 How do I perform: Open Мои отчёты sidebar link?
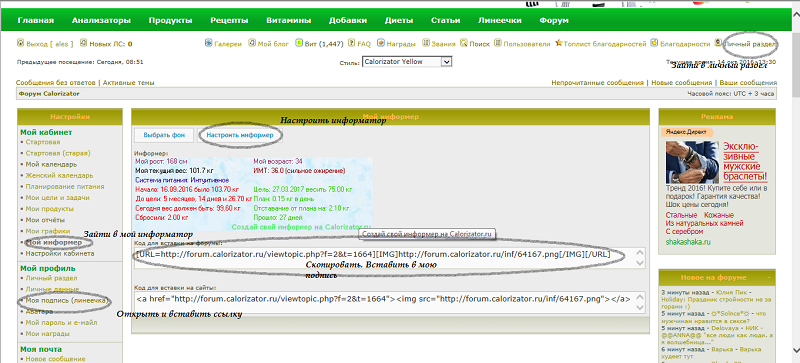point(45,220)
